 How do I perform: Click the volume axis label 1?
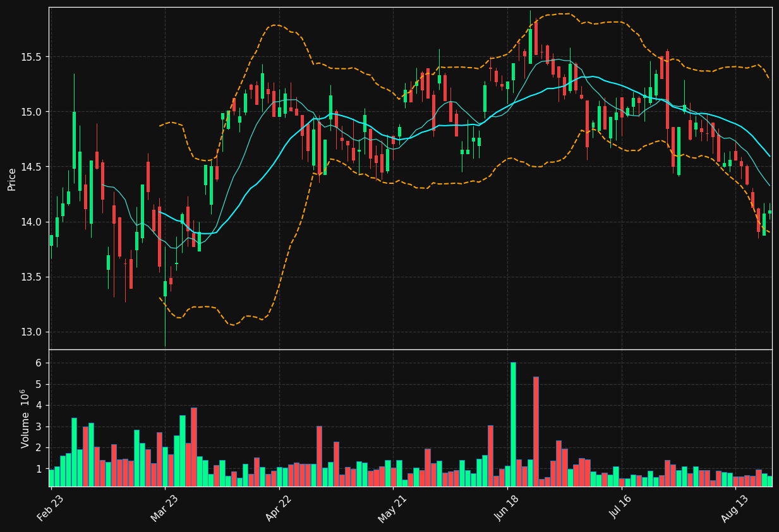38,469
